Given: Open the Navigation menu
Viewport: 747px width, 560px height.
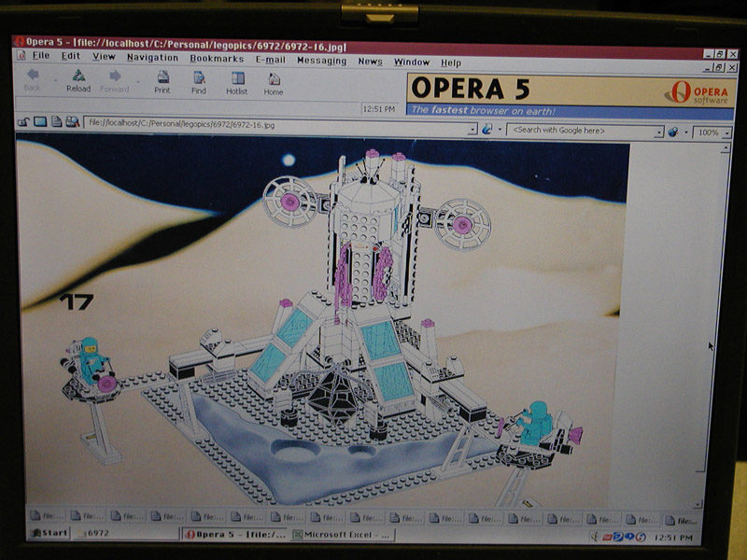Looking at the screenshot, I should pyautogui.click(x=152, y=58).
